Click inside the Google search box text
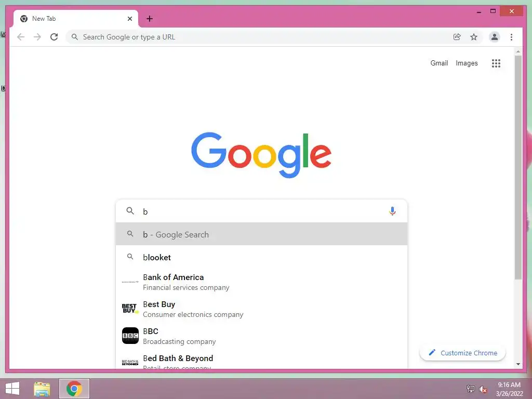This screenshot has width=532, height=399. (x=263, y=211)
